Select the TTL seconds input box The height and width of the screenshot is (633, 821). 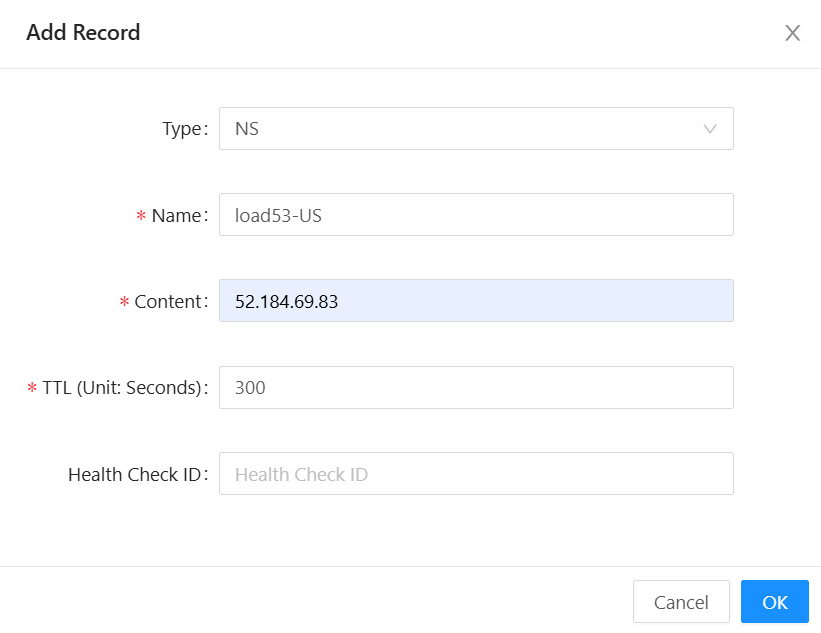point(475,387)
